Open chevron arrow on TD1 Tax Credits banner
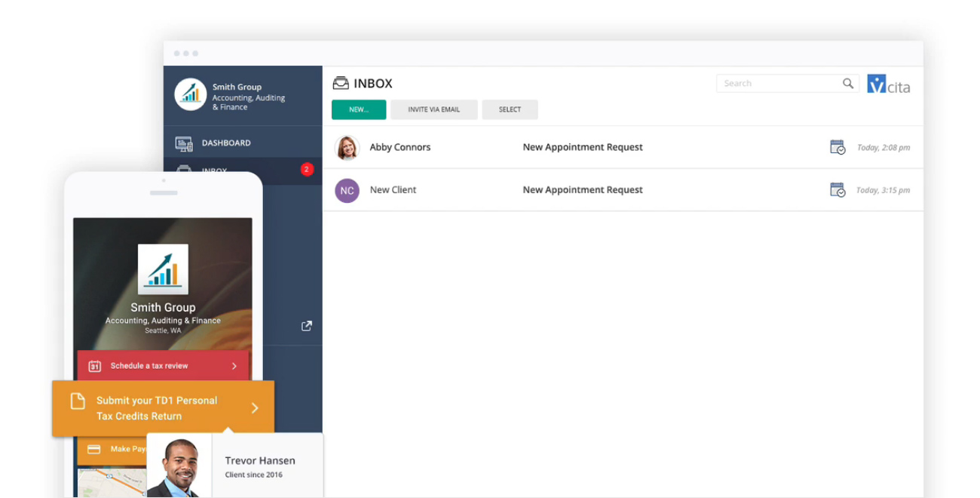Screen dimensions: 980x498 pos(255,408)
